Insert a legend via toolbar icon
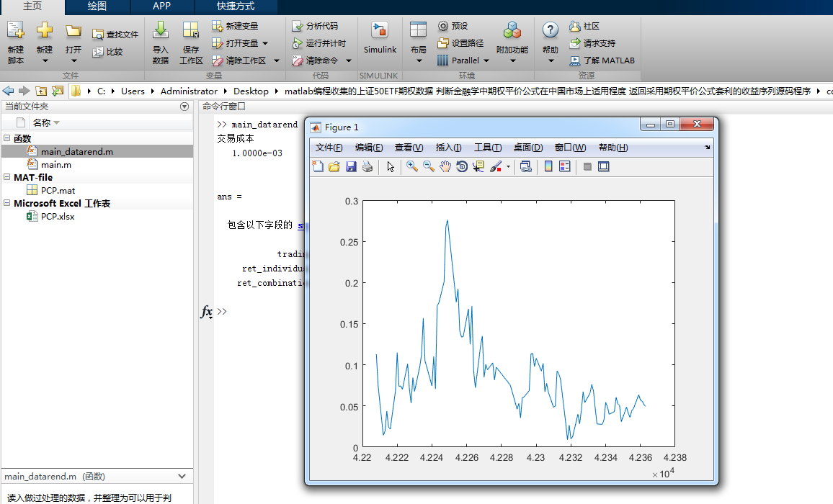Viewport: 833px width, 504px height. [565, 167]
